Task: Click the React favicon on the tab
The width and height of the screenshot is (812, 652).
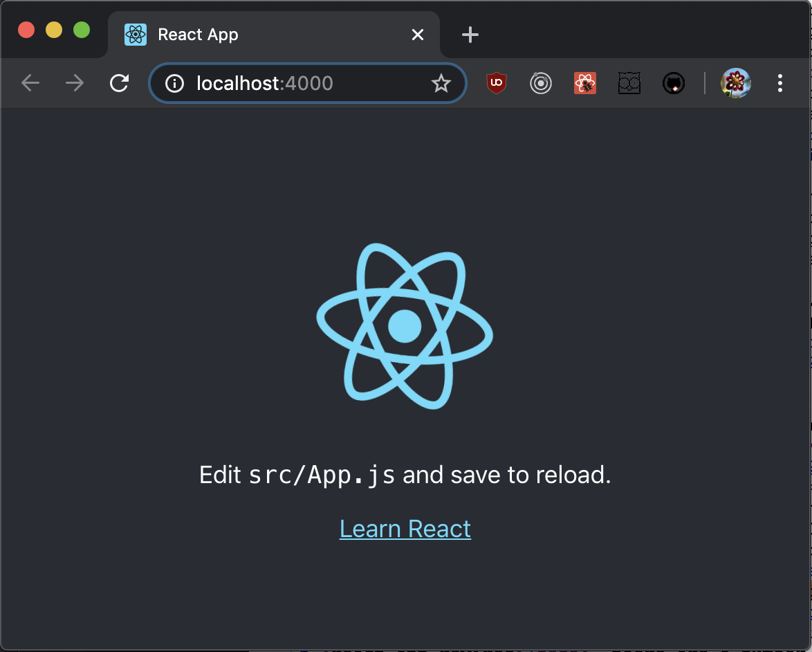Action: (x=136, y=35)
